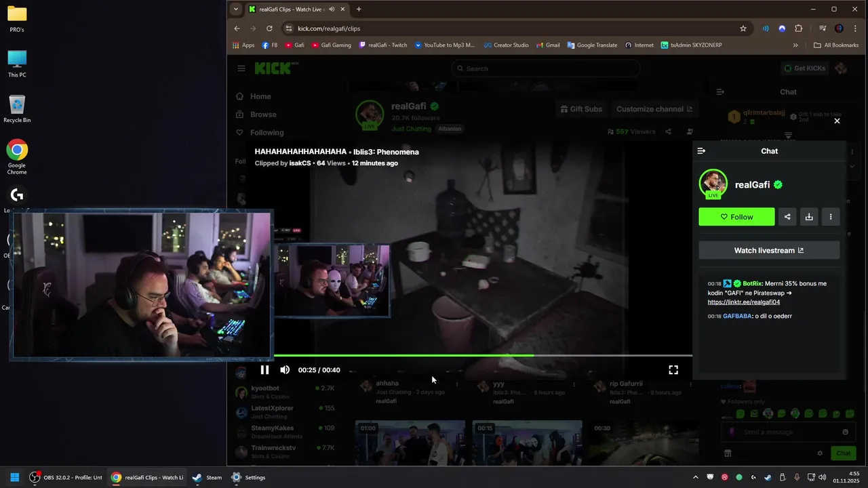Open clipper isakCS profile link

pos(300,163)
